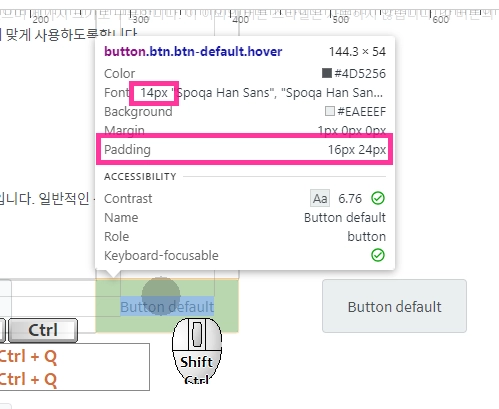
Task: Click the ACCESSIBILITY section header
Action: pos(140,176)
